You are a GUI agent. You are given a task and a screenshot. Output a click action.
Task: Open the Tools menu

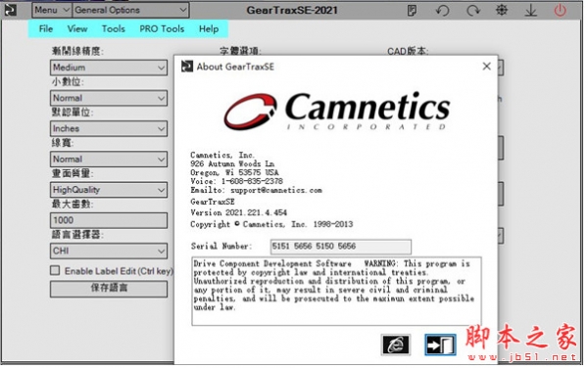[114, 28]
